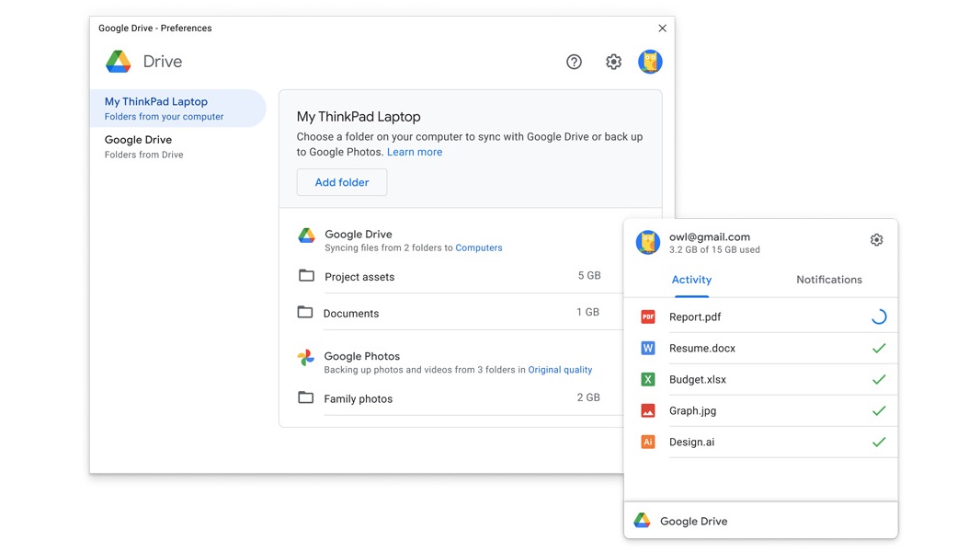
Task: Open settings gear in account popup
Action: click(x=876, y=239)
